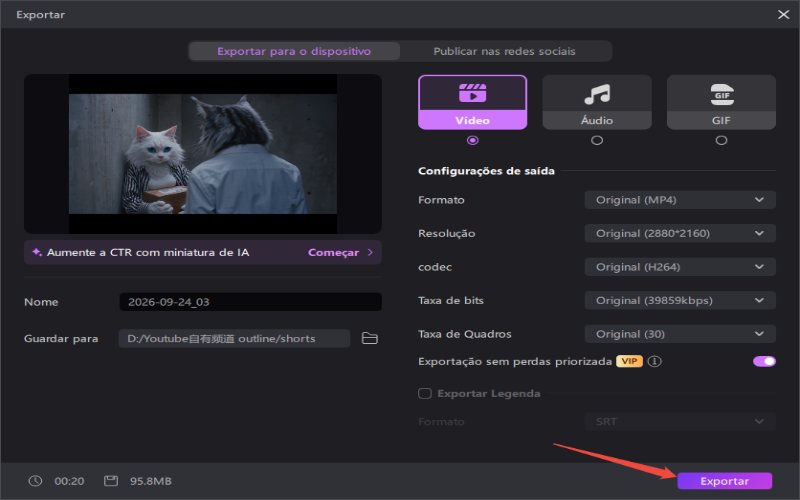Image resolution: width=800 pixels, height=500 pixels.
Task: Click the Guardar para label
Action: click(61, 338)
